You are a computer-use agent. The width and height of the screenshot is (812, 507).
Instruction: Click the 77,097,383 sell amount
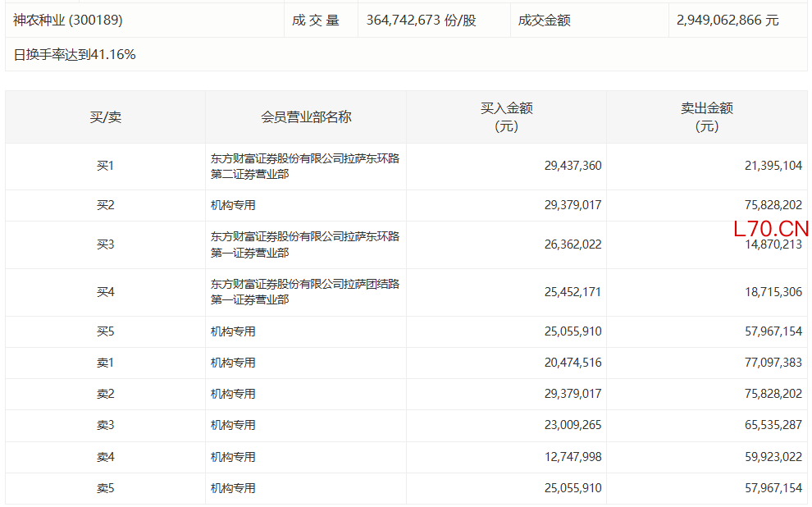tap(773, 362)
